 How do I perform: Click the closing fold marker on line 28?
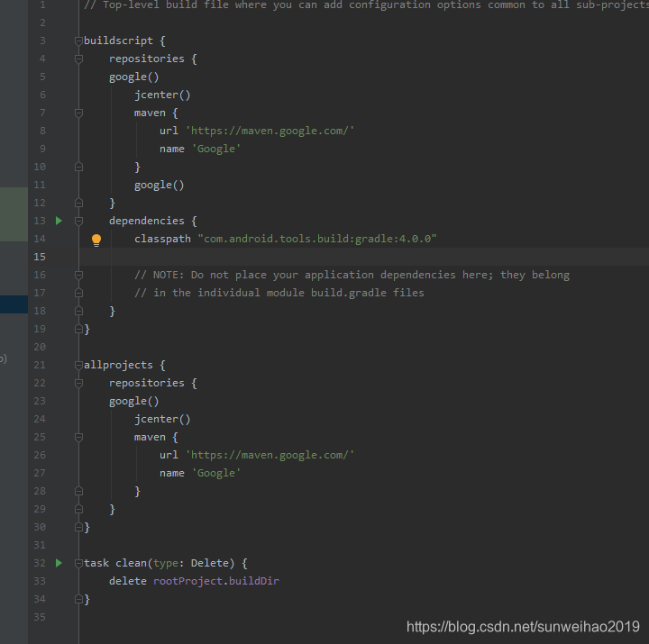[78, 491]
